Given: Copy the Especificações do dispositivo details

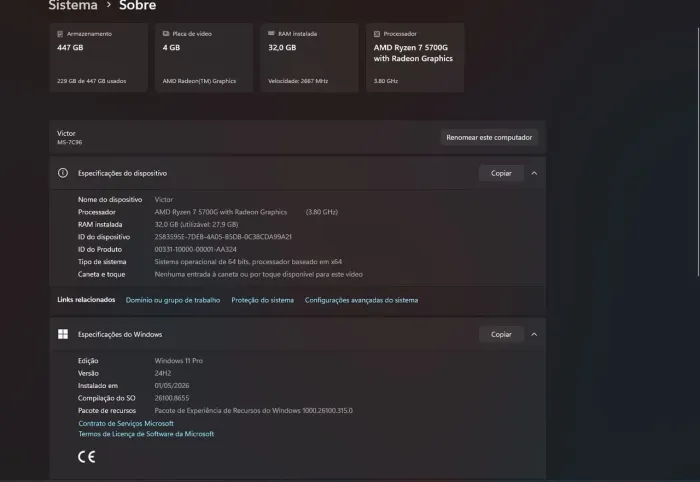Looking at the screenshot, I should click(501, 173).
